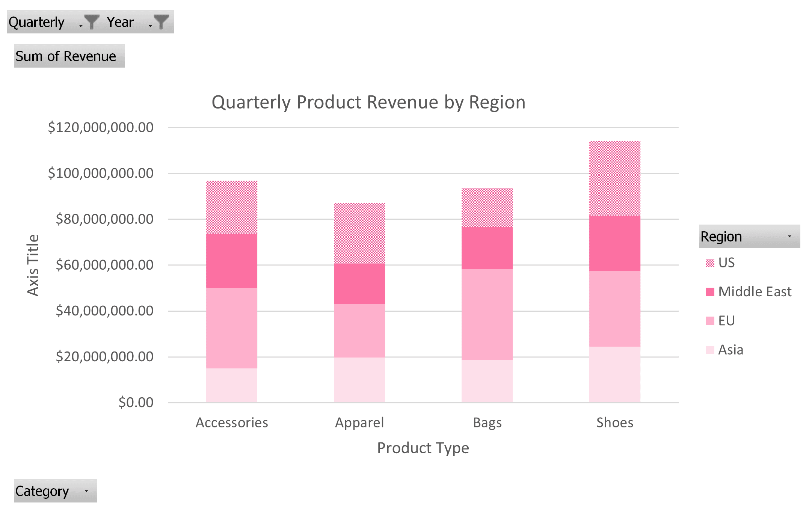Click the EU legend color swatch
This screenshot has height=513, width=812.
(x=710, y=321)
